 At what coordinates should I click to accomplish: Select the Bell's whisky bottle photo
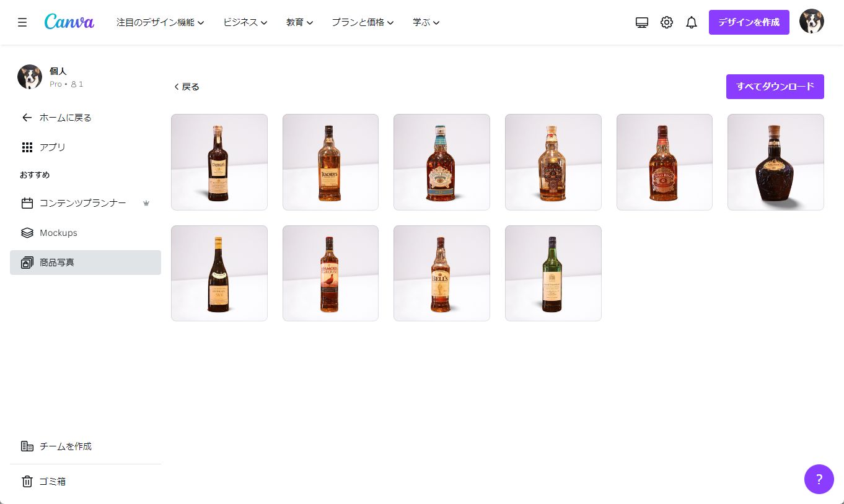point(441,273)
